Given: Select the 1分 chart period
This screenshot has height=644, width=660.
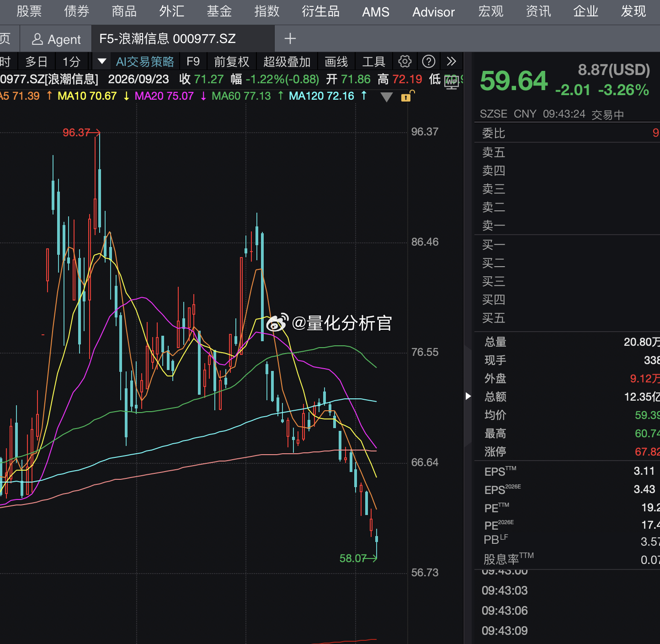Looking at the screenshot, I should (71, 62).
